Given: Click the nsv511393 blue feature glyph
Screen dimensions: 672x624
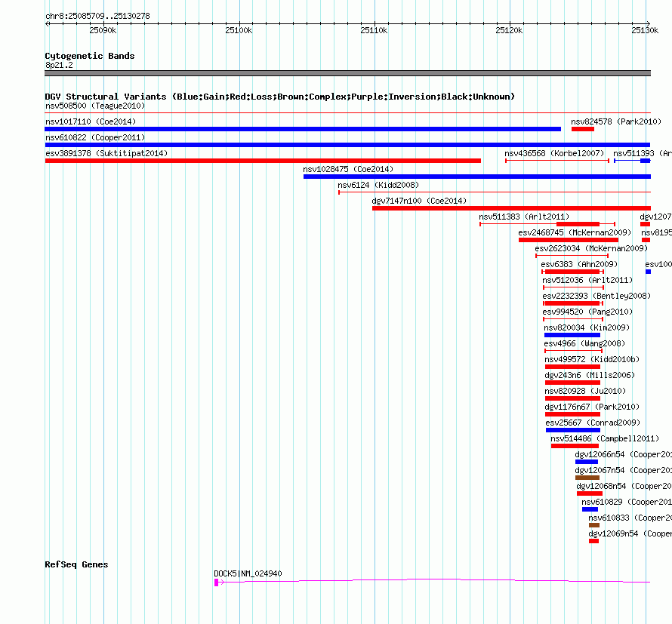Looking at the screenshot, I should coord(632,161).
